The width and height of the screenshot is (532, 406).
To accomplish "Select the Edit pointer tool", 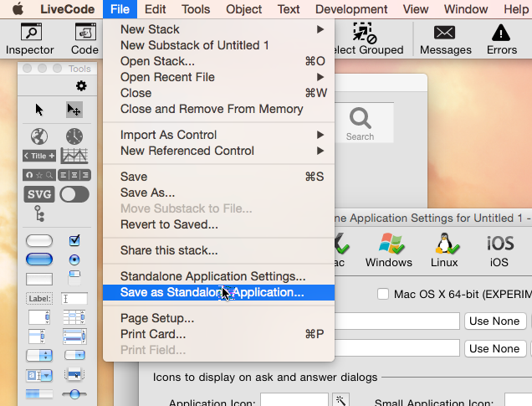I will (74, 110).
